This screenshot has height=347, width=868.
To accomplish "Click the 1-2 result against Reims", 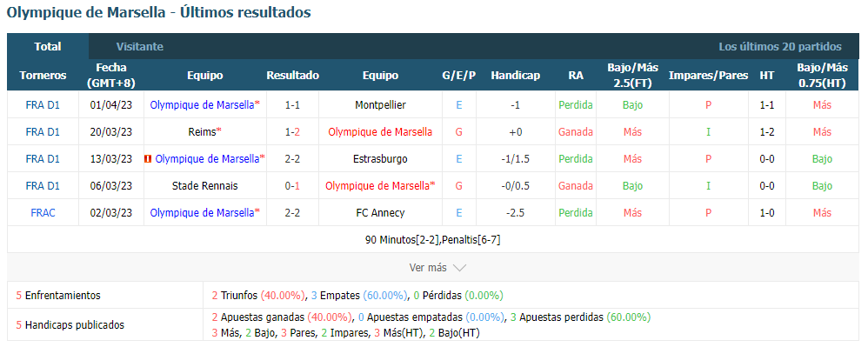I will pos(292,131).
